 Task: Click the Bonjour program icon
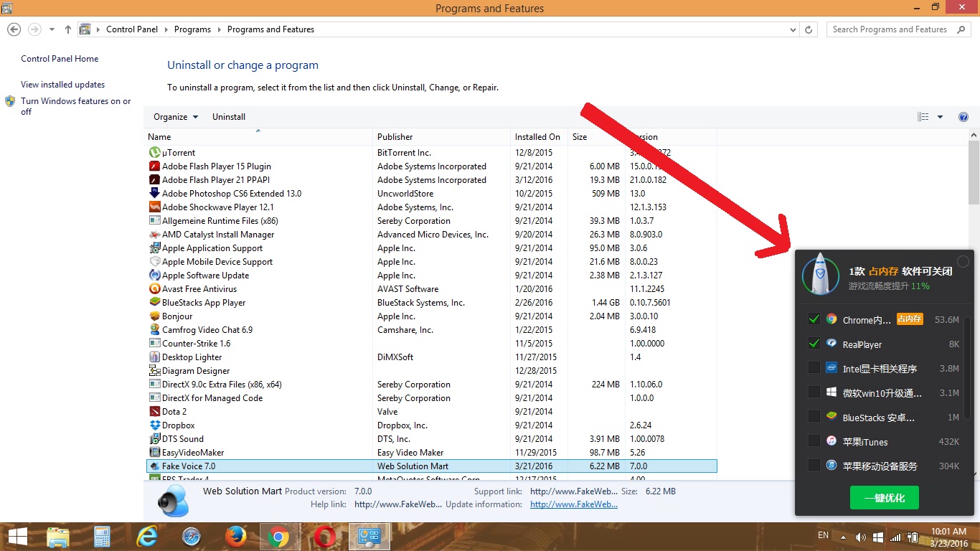click(x=154, y=316)
